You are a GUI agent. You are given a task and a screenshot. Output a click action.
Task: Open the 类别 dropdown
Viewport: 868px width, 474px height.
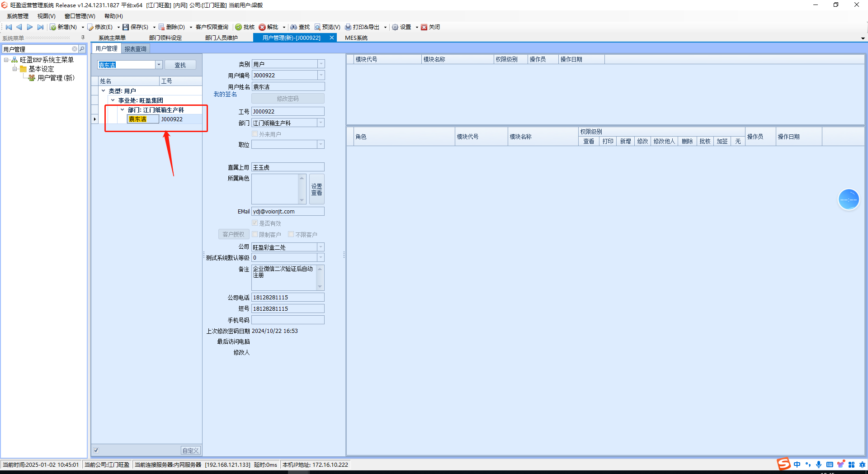321,64
